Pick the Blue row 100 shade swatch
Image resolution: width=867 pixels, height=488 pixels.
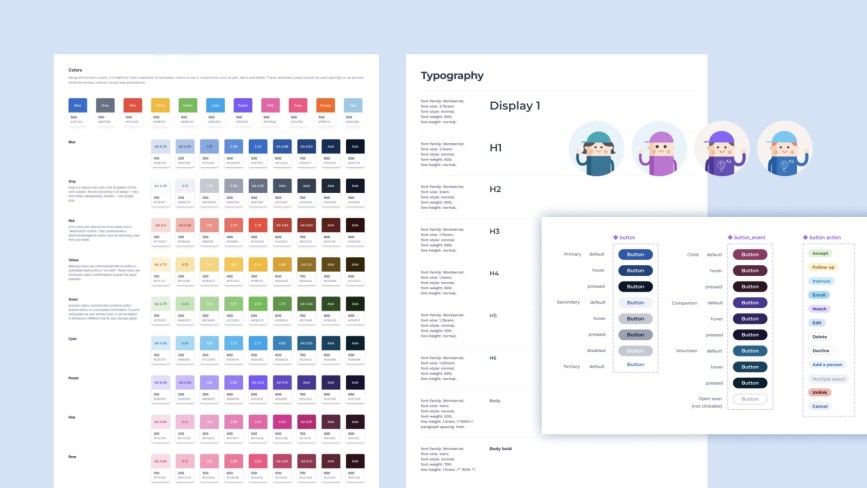(160, 146)
